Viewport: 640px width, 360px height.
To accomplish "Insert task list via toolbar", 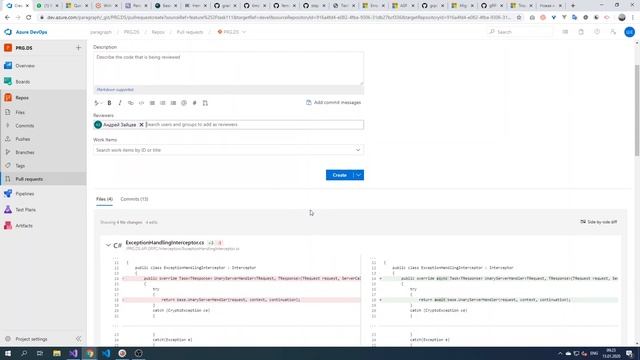I will 173,103.
